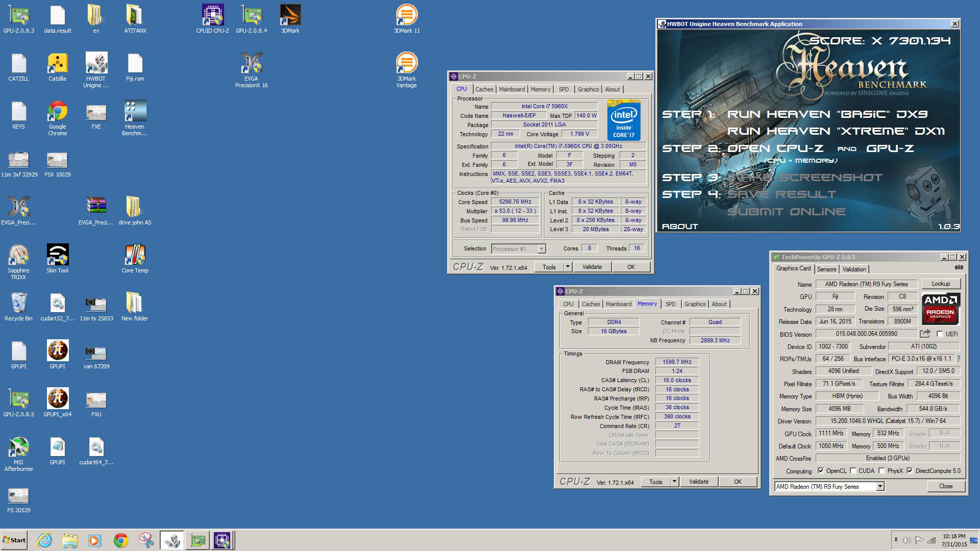
Task: Click Validate in the upper CPU-Z window
Action: (592, 267)
